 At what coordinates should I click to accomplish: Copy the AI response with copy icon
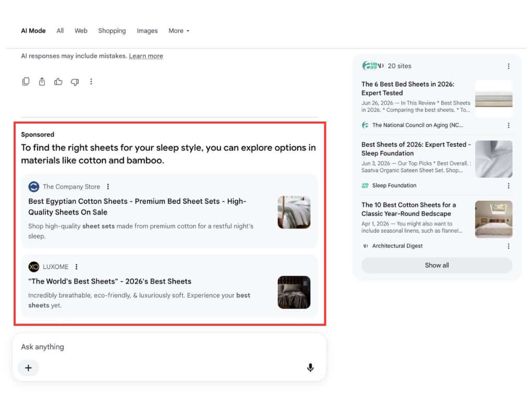[26, 82]
